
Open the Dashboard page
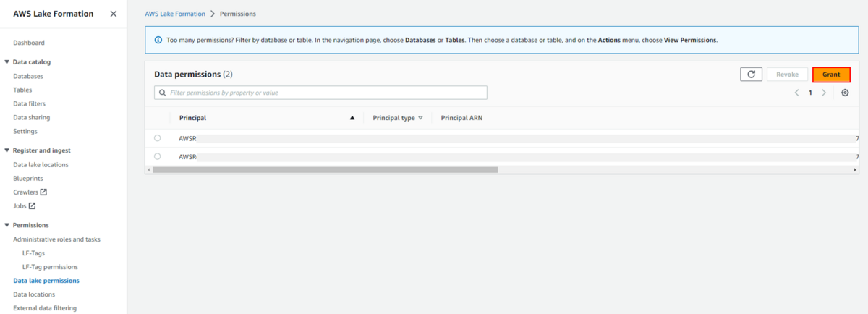29,43
